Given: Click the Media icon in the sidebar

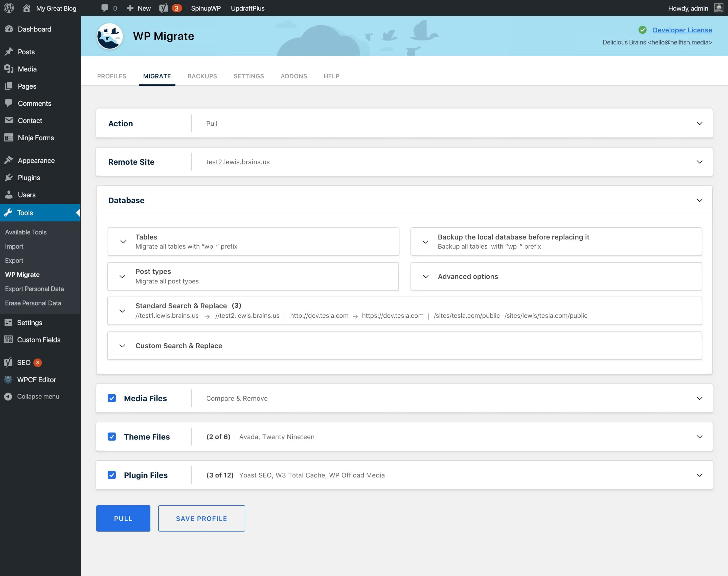Looking at the screenshot, I should click(9, 69).
